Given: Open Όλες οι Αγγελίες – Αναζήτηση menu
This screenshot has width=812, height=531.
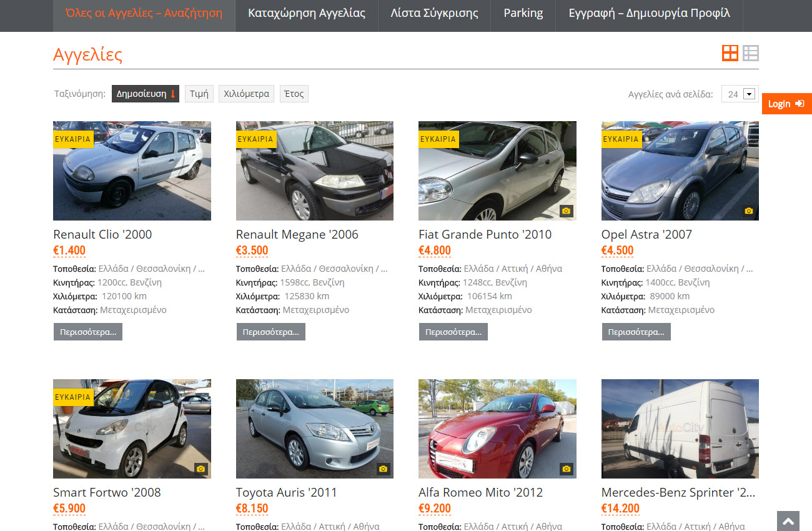Looking at the screenshot, I should pyautogui.click(x=144, y=13).
